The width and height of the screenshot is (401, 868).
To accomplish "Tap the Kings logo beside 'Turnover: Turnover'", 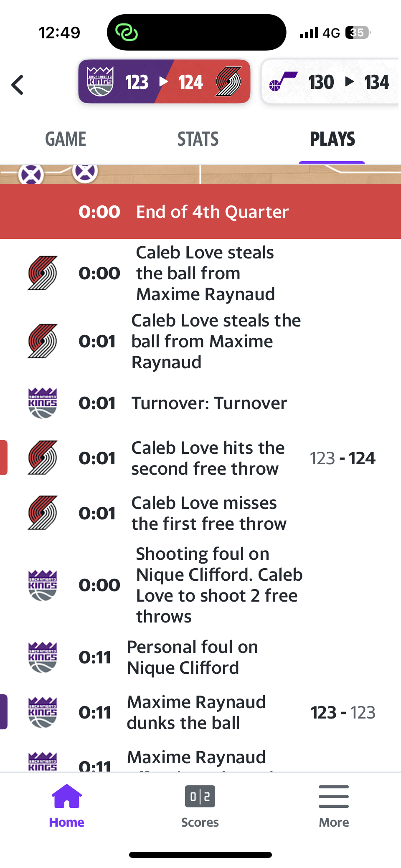I will click(43, 403).
